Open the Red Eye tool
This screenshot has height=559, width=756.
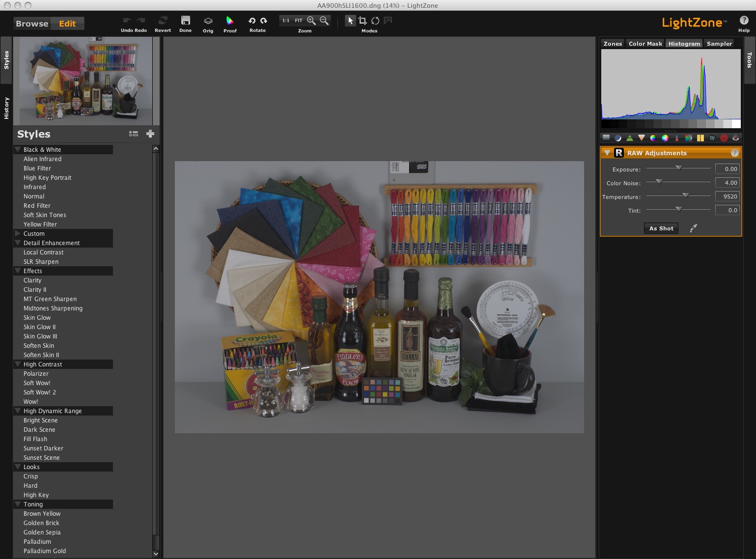point(735,138)
